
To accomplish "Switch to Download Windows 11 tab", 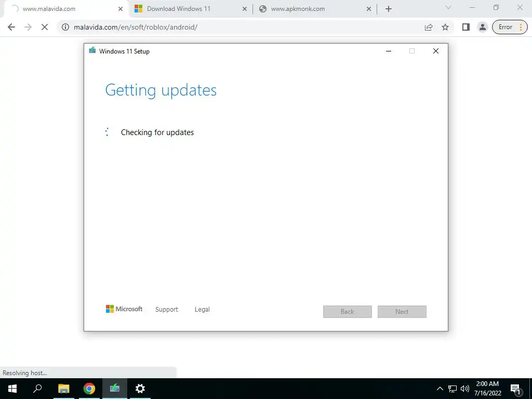I will point(191,9).
